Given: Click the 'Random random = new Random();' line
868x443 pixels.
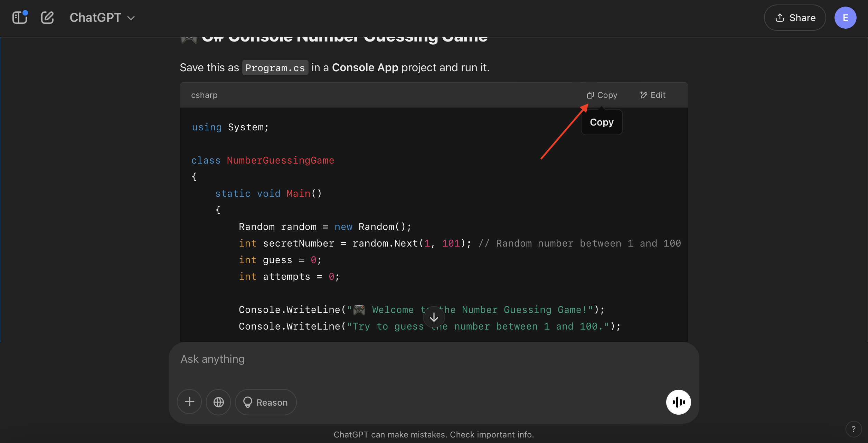Looking at the screenshot, I should point(325,227).
